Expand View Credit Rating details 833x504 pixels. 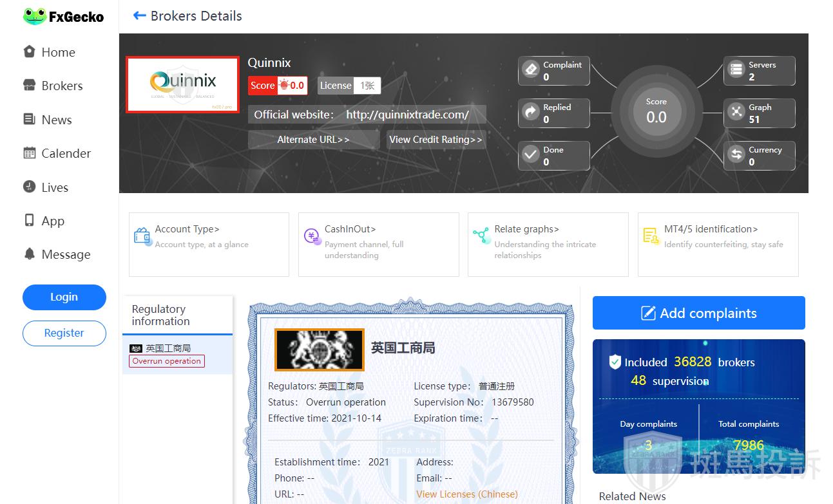pyautogui.click(x=436, y=140)
